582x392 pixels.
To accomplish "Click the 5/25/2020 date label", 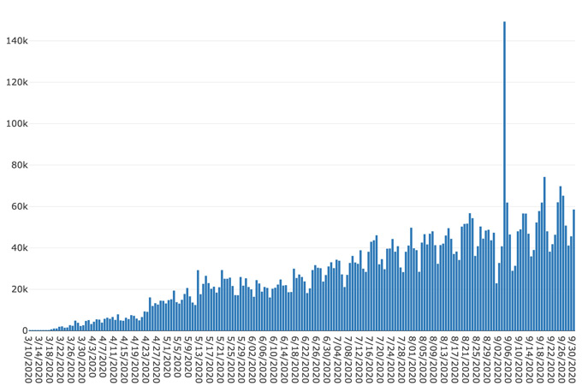I will pyautogui.click(x=231, y=359).
